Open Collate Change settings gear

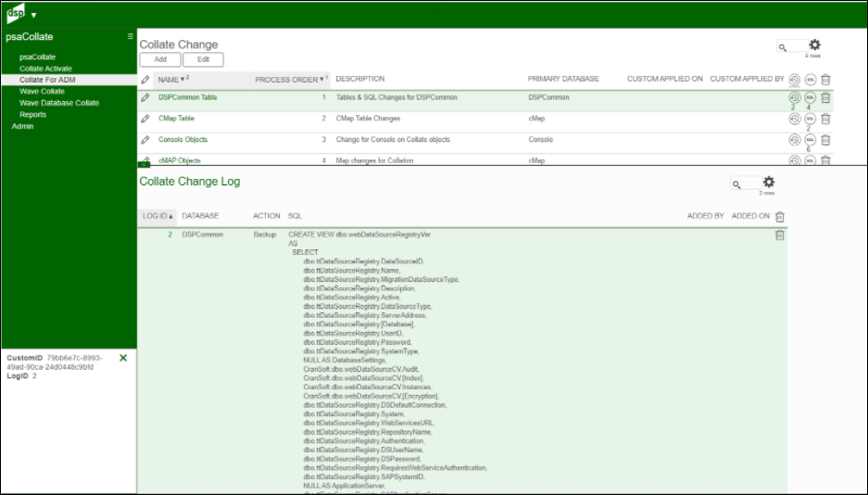[815, 44]
